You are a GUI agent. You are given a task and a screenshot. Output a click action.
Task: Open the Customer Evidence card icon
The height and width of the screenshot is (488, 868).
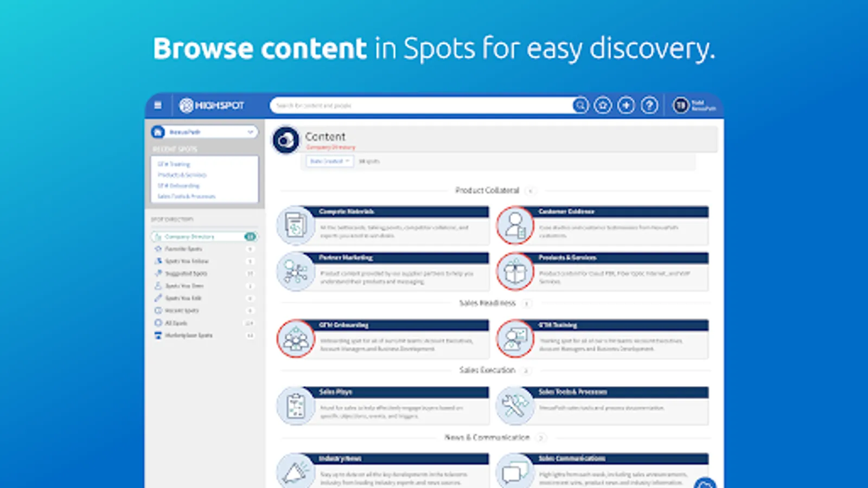(515, 225)
